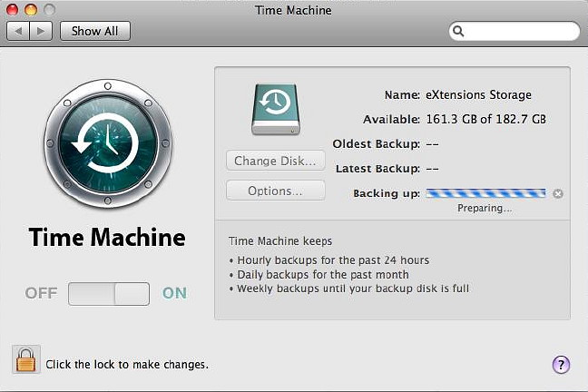Click the Backing up progress bar
Image resolution: width=588 pixels, height=392 pixels.
(485, 193)
